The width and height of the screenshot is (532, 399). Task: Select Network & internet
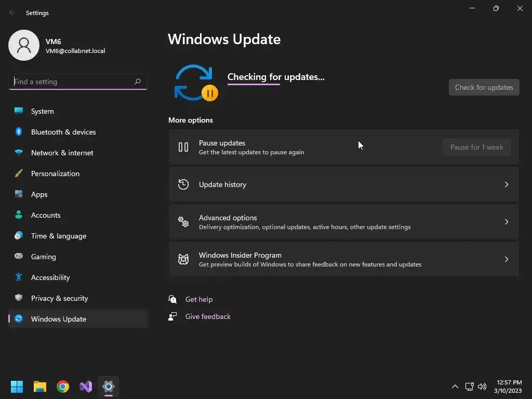click(x=78, y=153)
